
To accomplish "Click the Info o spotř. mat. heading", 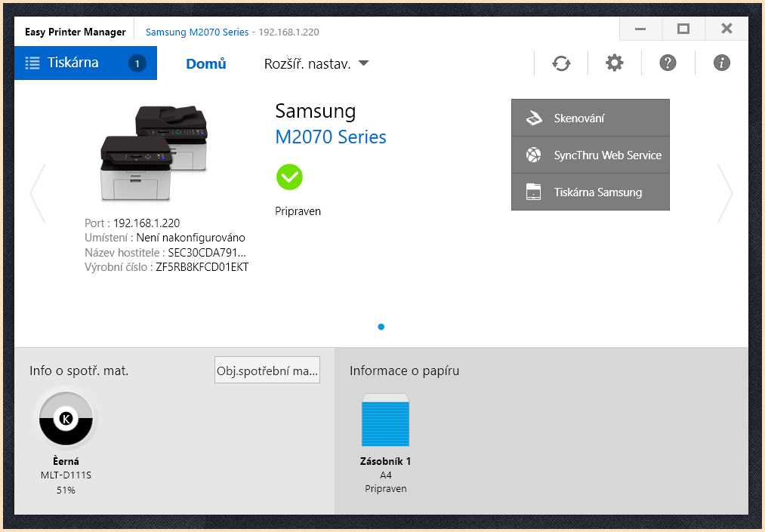I will click(x=79, y=371).
